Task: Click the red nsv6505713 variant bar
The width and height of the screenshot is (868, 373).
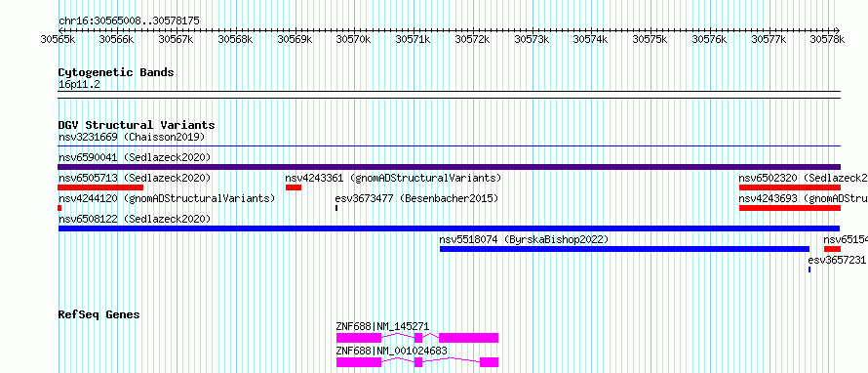Action: (100, 187)
